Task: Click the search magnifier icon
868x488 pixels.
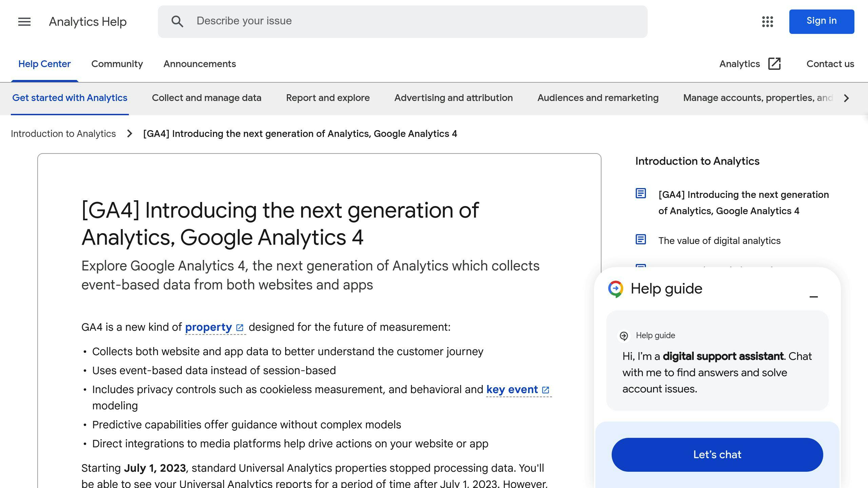Action: tap(178, 21)
